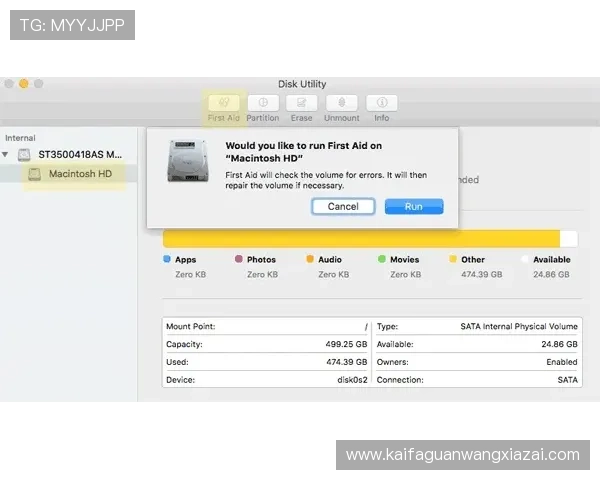This screenshot has width=600, height=480.
Task: Click the Connection SATA row in table
Action: pyautogui.click(x=477, y=380)
